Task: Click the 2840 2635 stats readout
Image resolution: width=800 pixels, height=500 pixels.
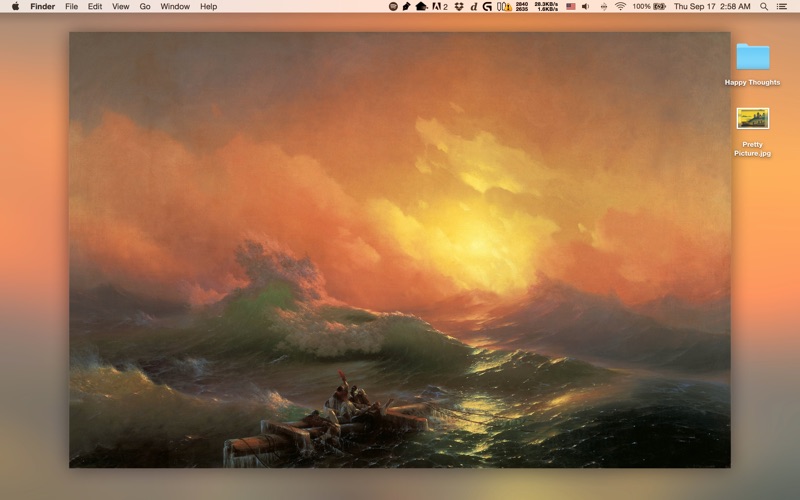Action: click(521, 7)
